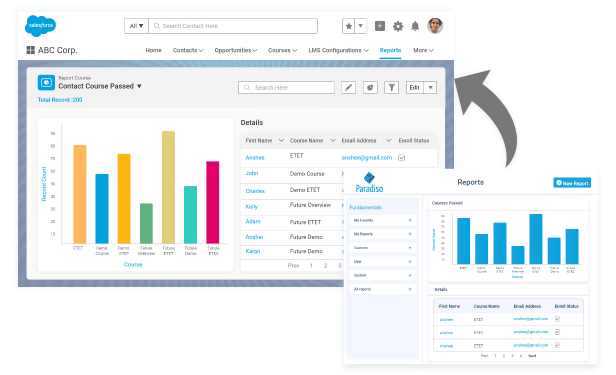Open the filter funnel icon
The width and height of the screenshot is (616, 375).
click(392, 88)
